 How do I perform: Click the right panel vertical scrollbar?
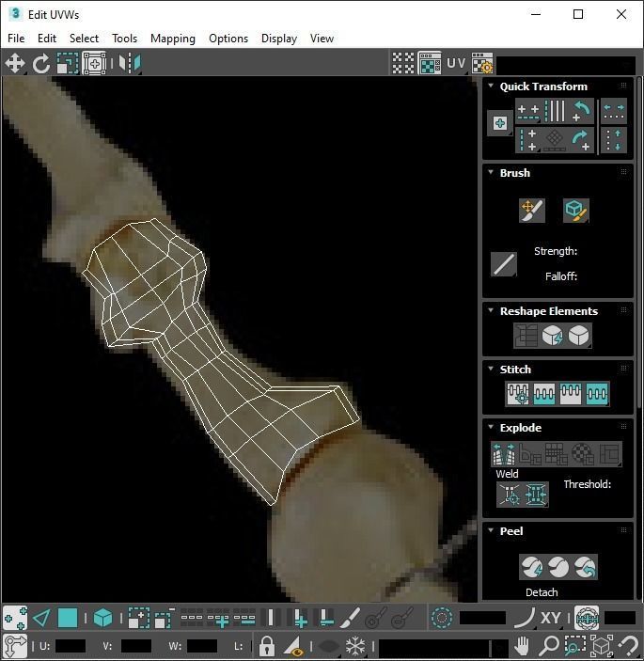click(639, 243)
